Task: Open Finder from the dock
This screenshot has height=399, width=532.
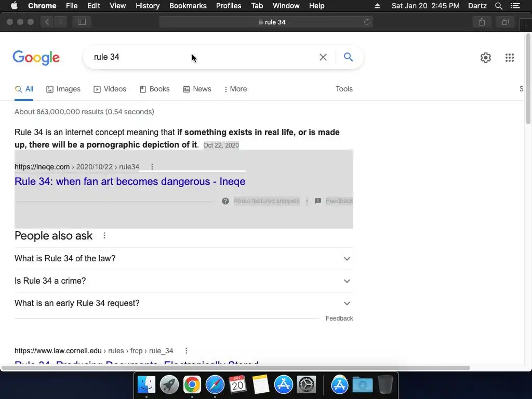Action: (x=147, y=385)
